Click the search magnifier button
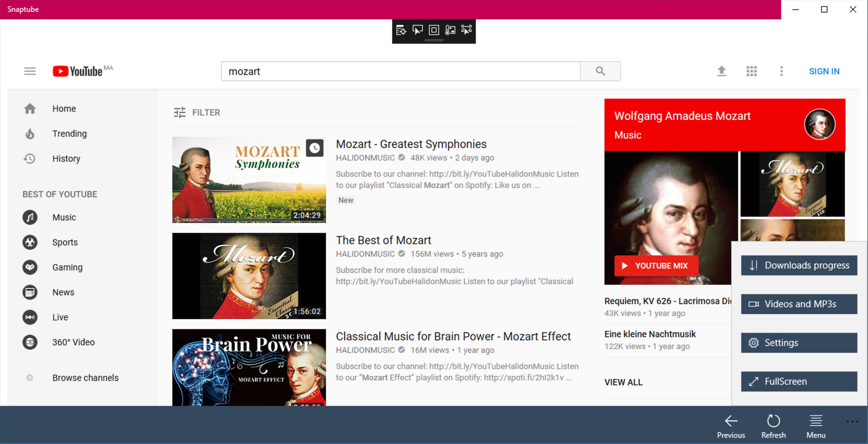Viewport: 868px width, 444px height. tap(600, 71)
